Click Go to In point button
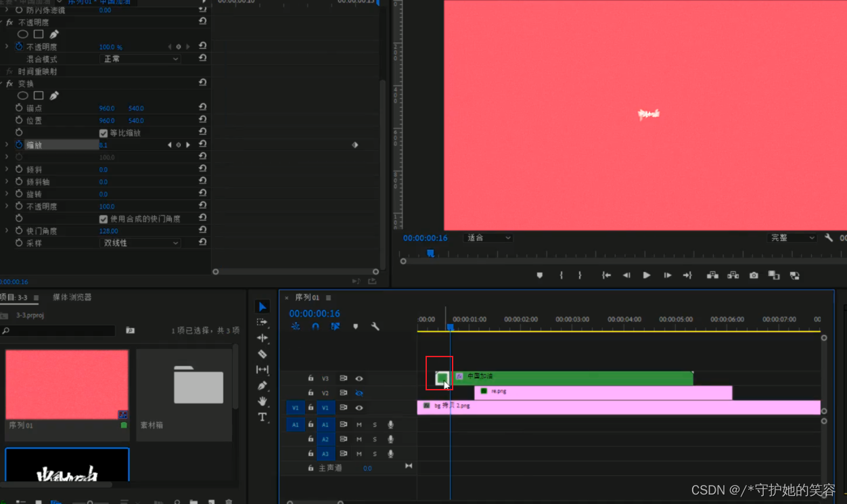This screenshot has height=504, width=847. click(606, 275)
